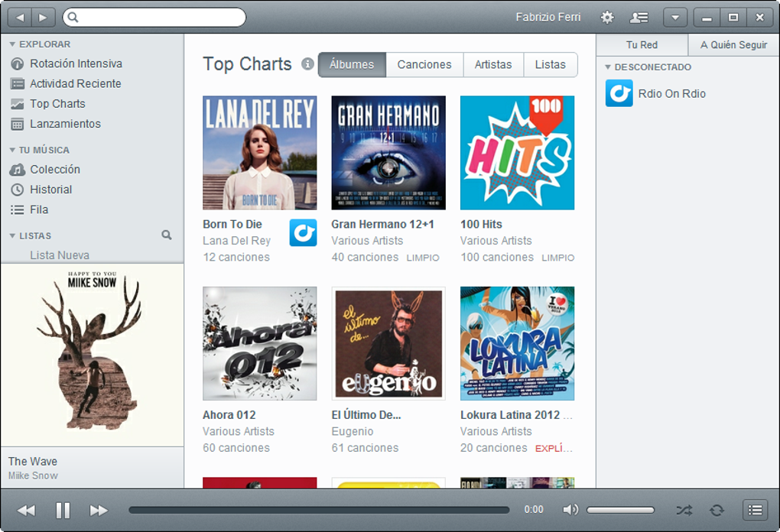This screenshot has height=532, width=780.
Task: Pause playback
Action: click(x=63, y=510)
